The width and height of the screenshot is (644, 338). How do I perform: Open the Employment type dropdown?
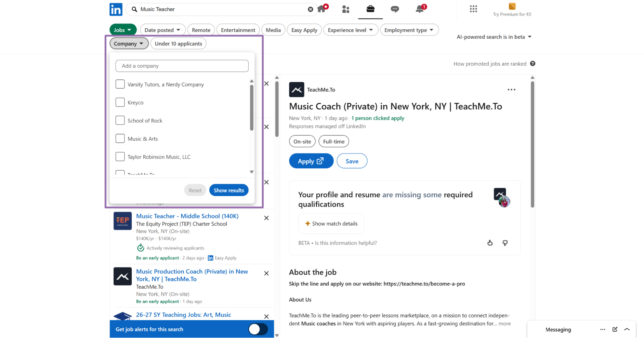[409, 30]
